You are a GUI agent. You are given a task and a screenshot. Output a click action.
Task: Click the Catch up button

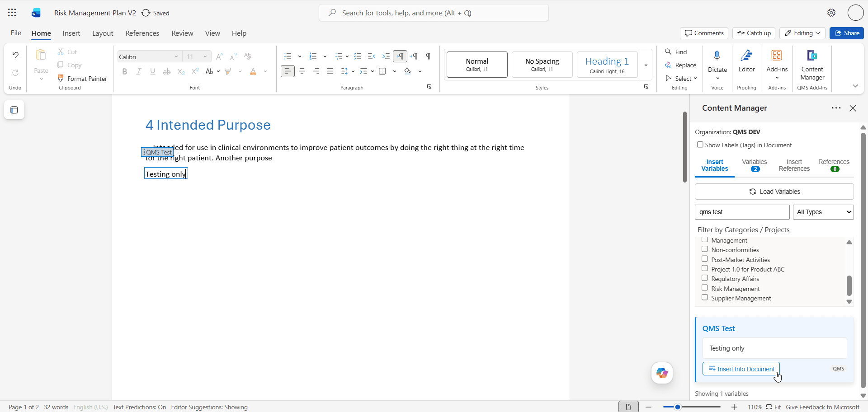click(x=754, y=33)
